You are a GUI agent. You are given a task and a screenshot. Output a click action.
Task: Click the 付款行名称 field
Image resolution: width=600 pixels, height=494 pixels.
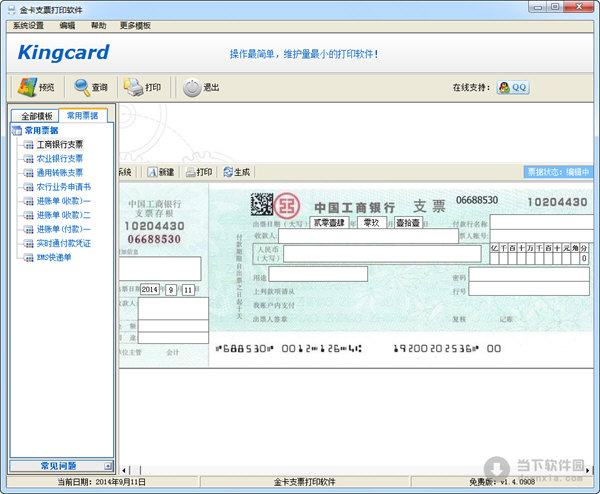542,222
